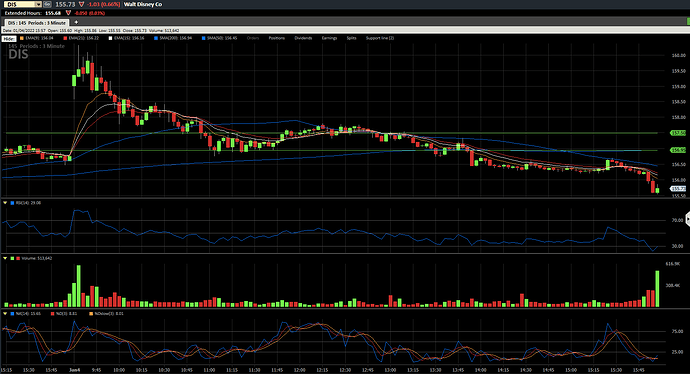This screenshot has width=690, height=374.
Task: Click the 156.95 support line price tag
Action: click(x=678, y=150)
